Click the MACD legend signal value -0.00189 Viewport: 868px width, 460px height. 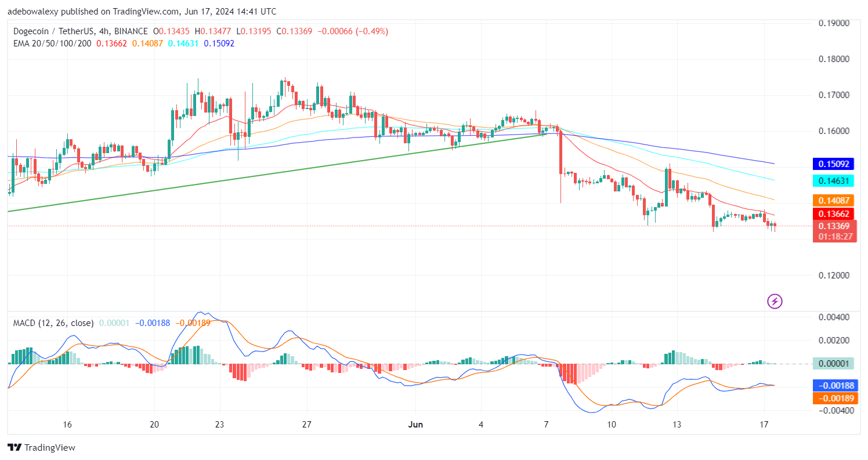click(x=194, y=323)
